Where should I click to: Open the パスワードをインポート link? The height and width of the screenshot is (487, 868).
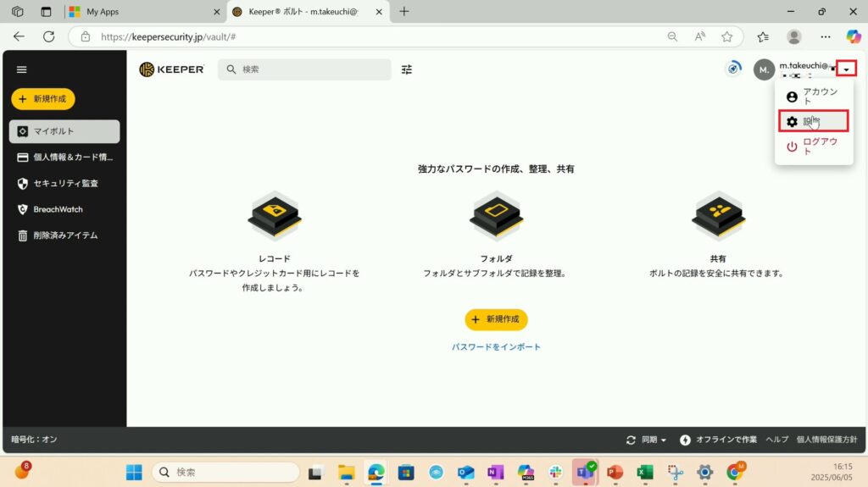coord(496,347)
